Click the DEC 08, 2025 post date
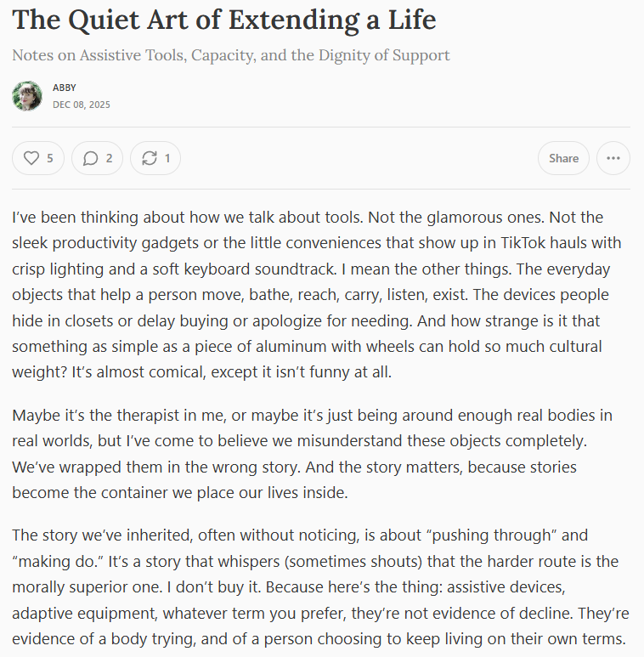This screenshot has width=644, height=657. (82, 105)
